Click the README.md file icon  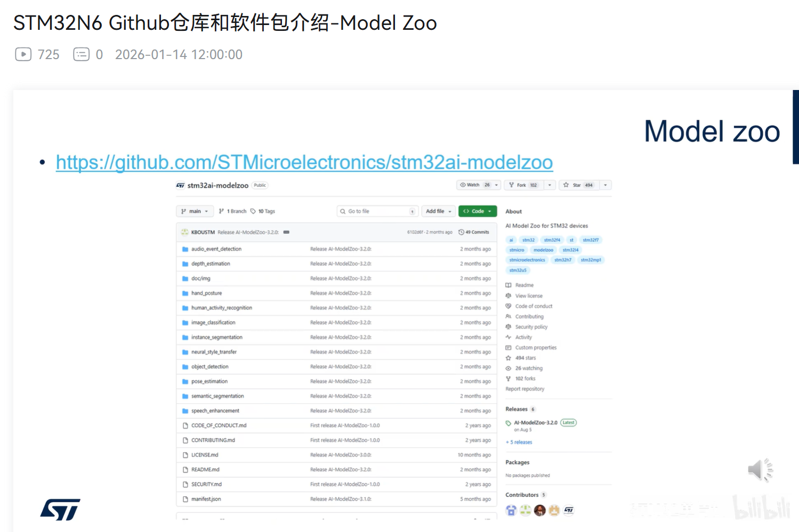pyautogui.click(x=185, y=470)
